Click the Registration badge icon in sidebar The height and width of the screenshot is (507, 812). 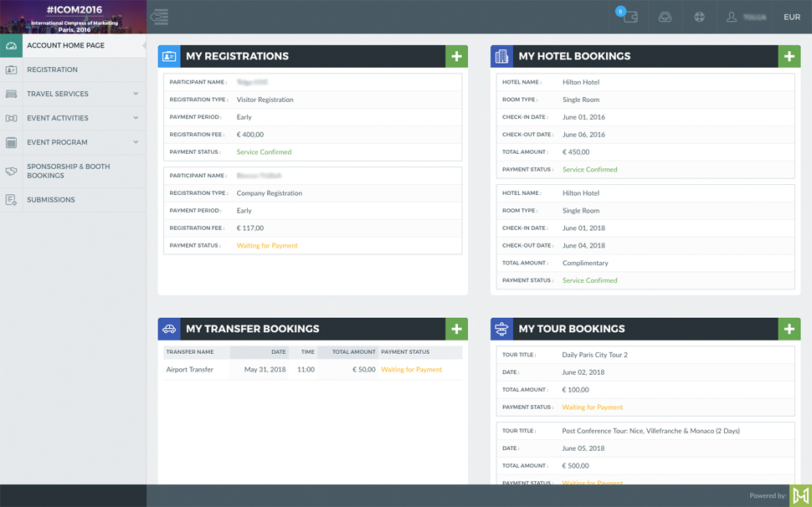pos(11,69)
